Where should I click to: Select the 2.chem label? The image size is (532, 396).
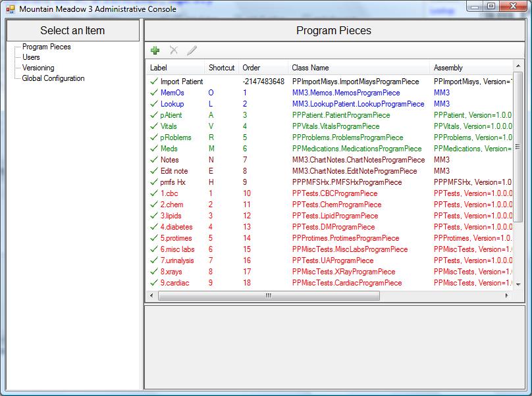172,205
